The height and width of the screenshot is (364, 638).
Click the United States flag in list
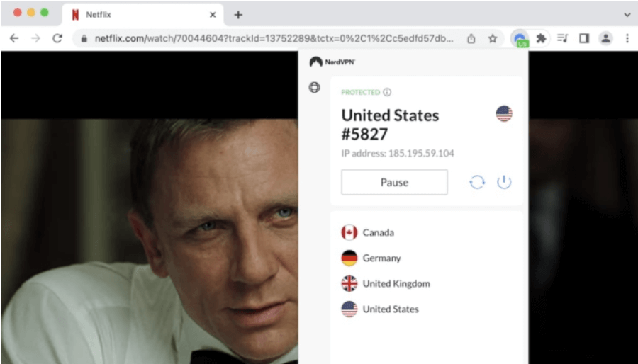click(349, 309)
